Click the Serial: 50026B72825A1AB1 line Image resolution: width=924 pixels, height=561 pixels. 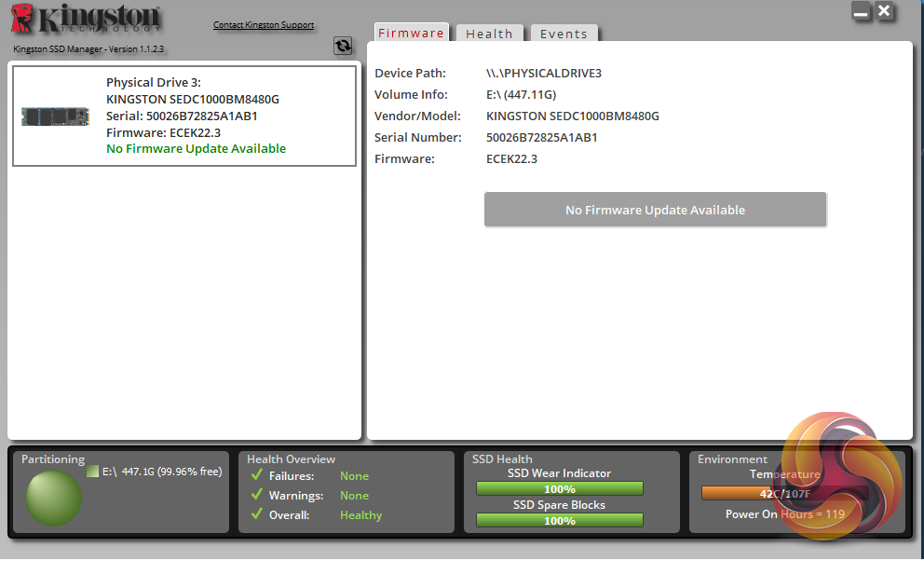182,116
